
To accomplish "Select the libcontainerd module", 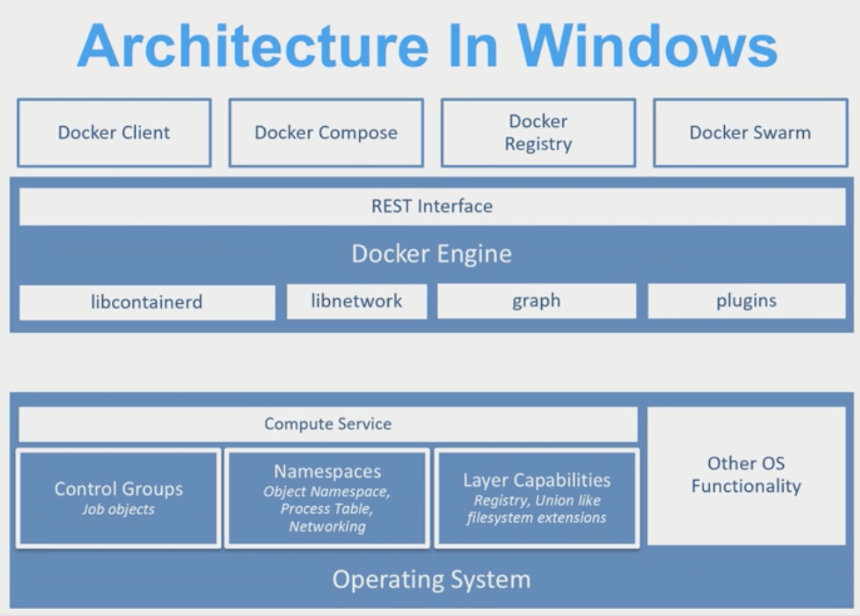I will [147, 300].
